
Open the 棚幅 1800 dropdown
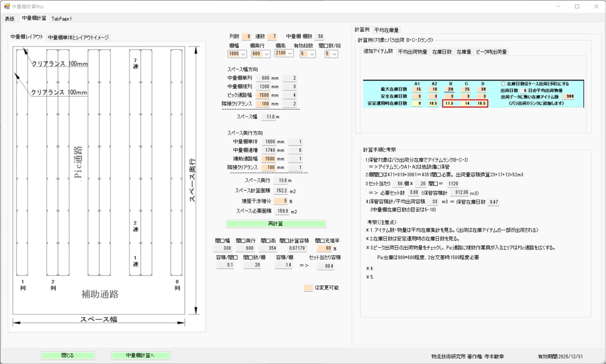243,54
